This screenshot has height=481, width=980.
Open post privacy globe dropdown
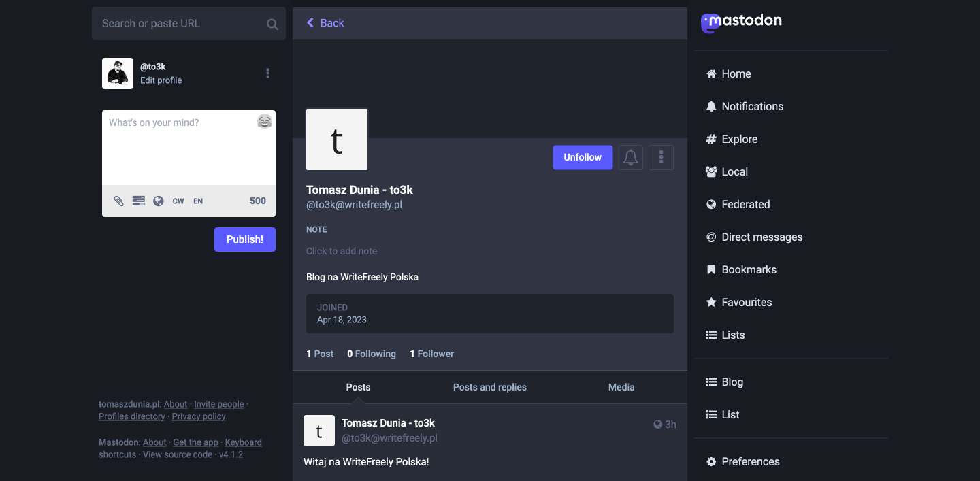159,201
